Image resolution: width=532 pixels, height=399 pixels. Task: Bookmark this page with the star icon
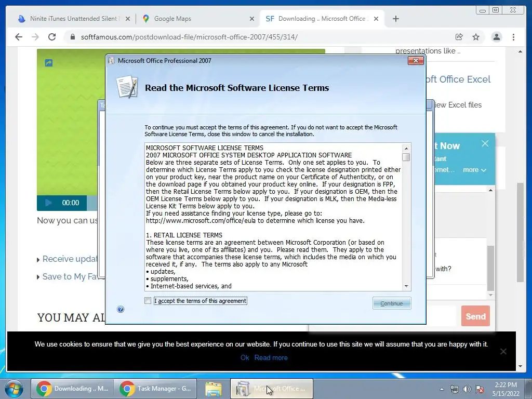point(476,37)
